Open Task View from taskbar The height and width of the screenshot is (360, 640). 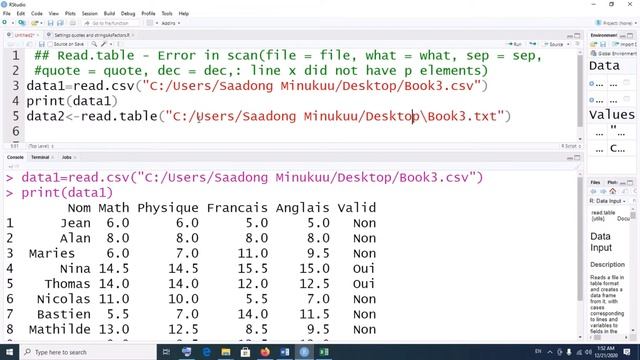click(x=166, y=352)
